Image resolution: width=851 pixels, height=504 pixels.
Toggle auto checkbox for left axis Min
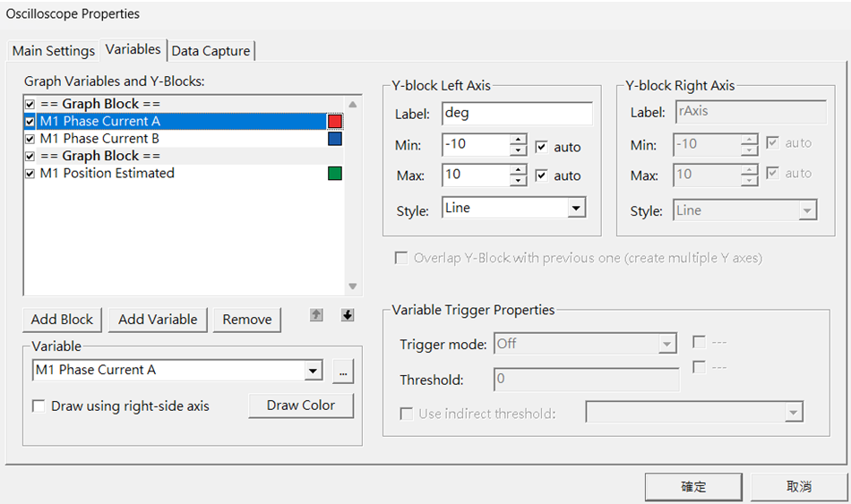tap(541, 147)
